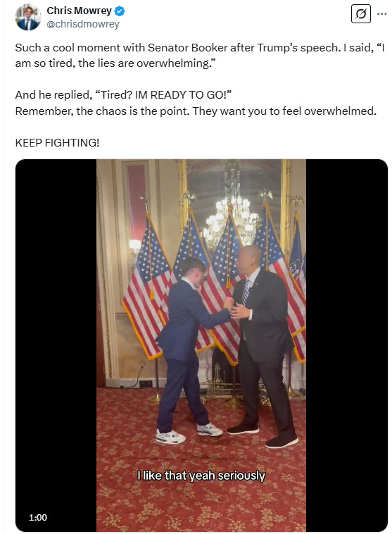392x534 pixels.
Task: Click the 1:00 video duration label
Action: [38, 517]
